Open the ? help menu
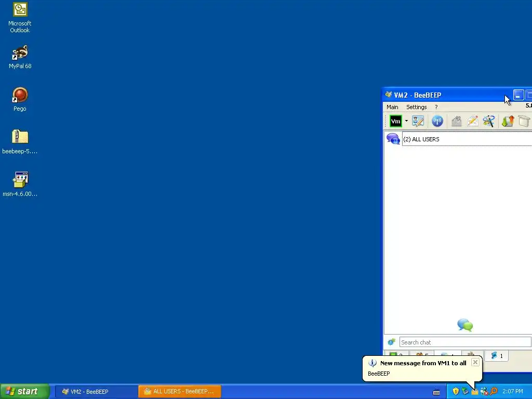532x399 pixels. coord(436,107)
